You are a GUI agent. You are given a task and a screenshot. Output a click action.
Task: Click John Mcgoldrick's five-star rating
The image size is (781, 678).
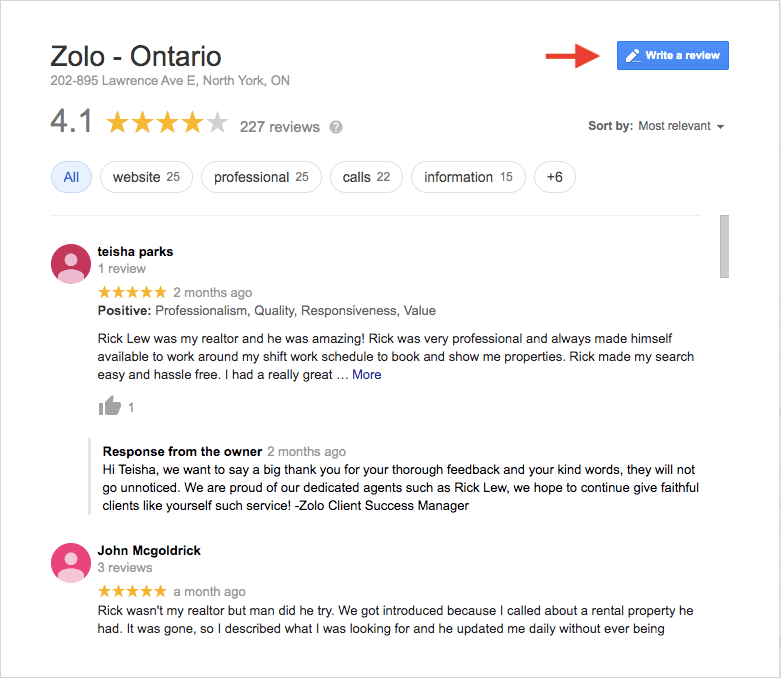(132, 591)
